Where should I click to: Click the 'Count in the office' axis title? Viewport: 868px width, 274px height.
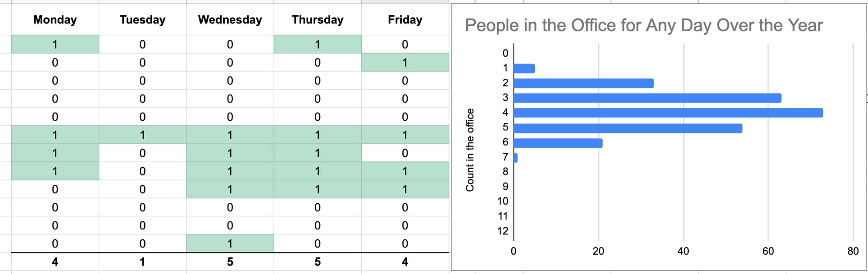(470, 150)
